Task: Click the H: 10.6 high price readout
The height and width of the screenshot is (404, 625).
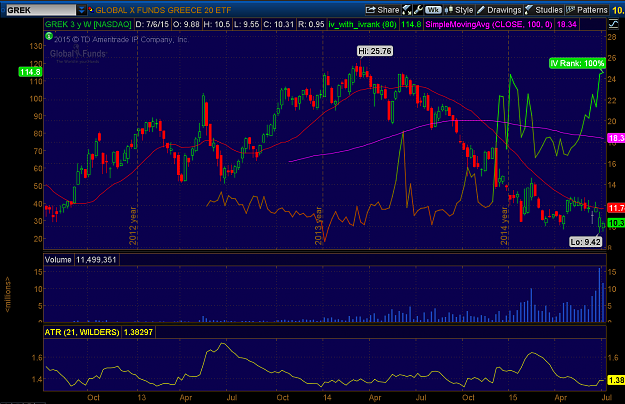Action: point(216,24)
